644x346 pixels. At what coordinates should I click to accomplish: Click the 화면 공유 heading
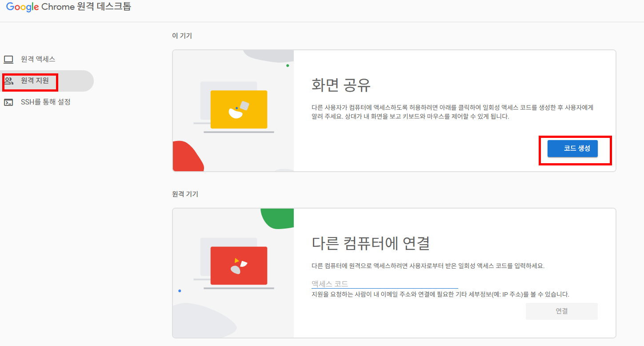pyautogui.click(x=341, y=84)
